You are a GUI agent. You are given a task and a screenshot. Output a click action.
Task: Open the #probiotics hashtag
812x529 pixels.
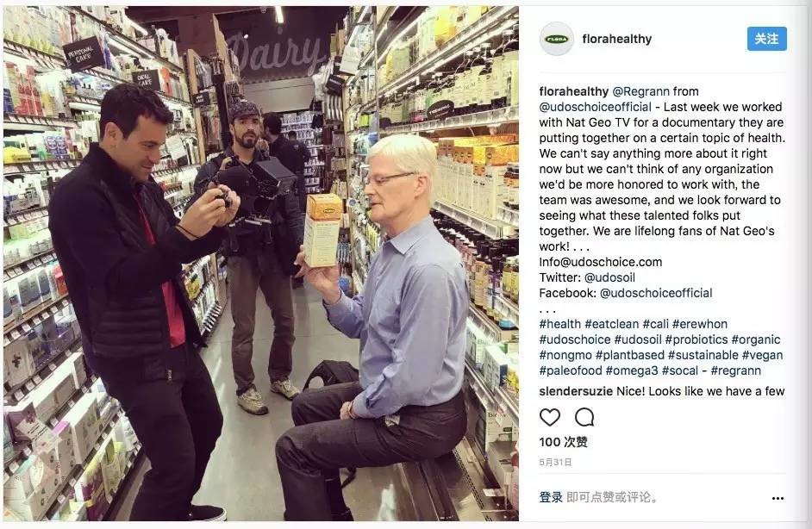pyautogui.click(x=696, y=339)
